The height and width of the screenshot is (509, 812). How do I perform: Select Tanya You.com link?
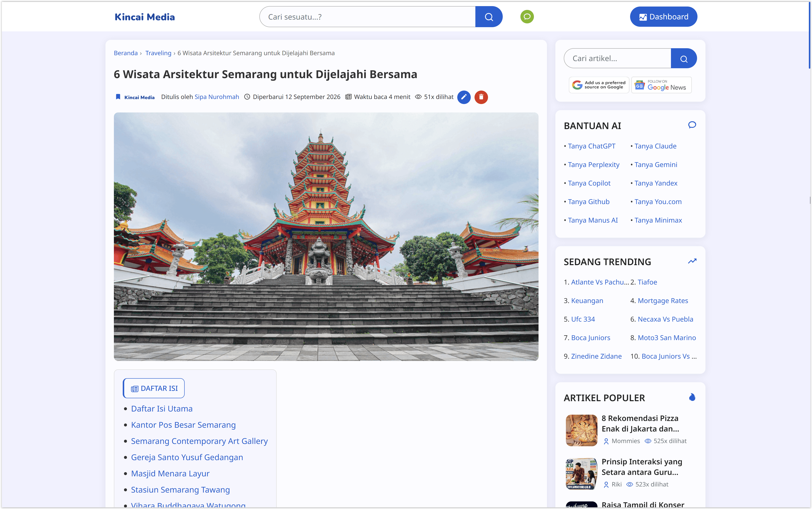(658, 202)
